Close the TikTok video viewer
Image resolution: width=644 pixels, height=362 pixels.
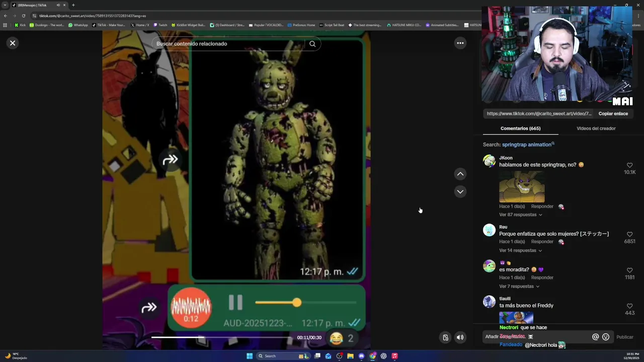(13, 43)
